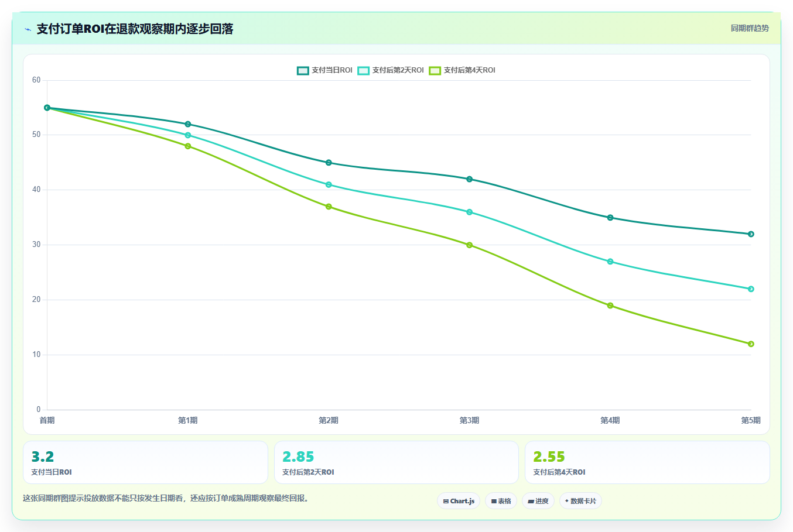Click the 支付后第4天ROI data point at 第4期

click(x=610, y=306)
